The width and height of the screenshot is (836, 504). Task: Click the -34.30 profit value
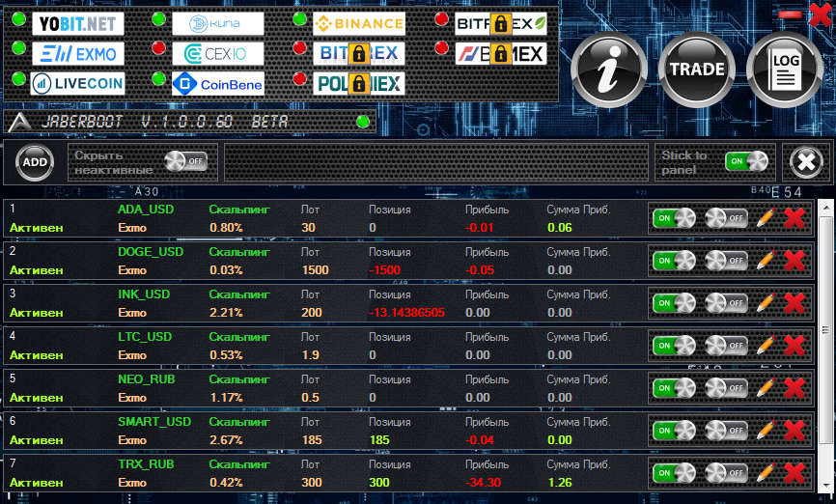click(483, 483)
